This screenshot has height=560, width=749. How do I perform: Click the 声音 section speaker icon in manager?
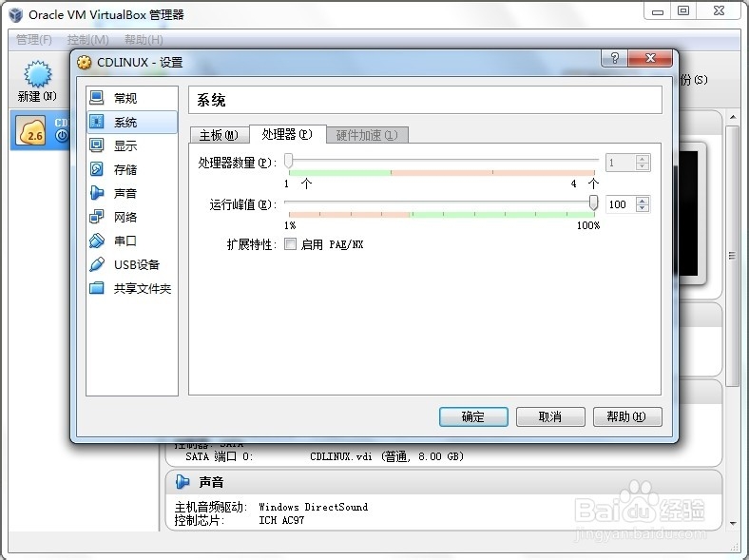click(x=182, y=482)
